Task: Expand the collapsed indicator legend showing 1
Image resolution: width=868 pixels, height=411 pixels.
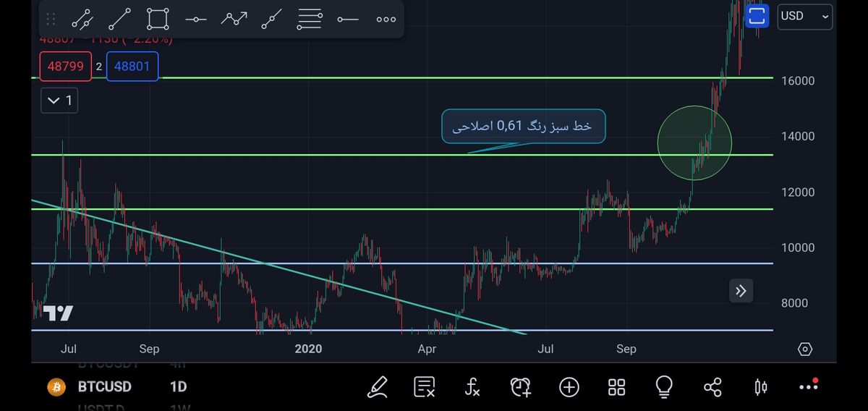Action: tap(59, 101)
